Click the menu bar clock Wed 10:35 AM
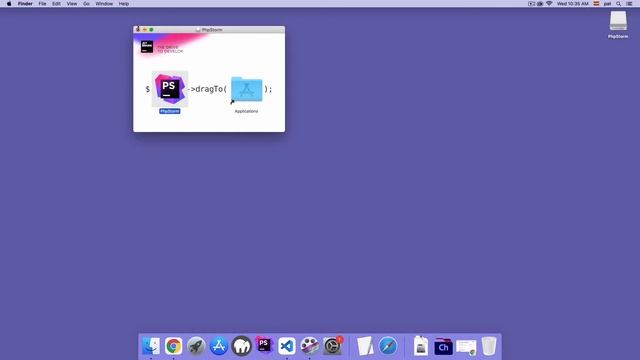The image size is (640, 360). (573, 4)
